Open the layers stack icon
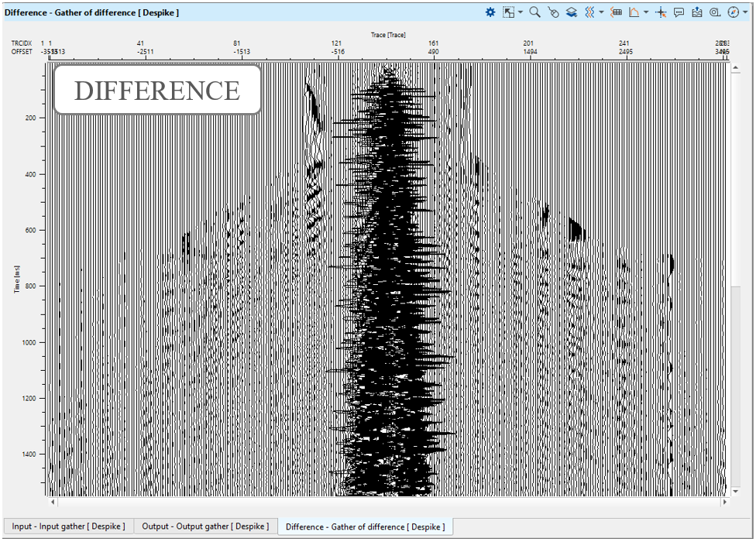The image size is (756, 542). (571, 12)
